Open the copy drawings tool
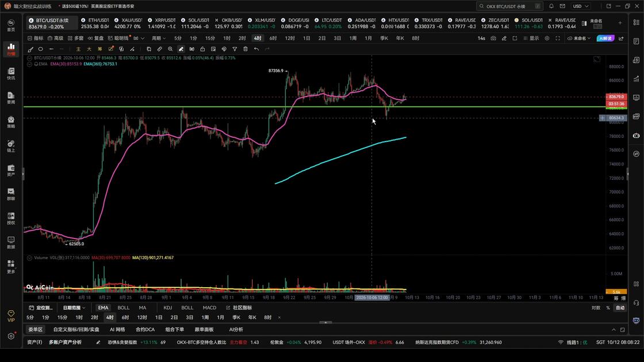Screen dimensions: 644x362 [149, 49]
